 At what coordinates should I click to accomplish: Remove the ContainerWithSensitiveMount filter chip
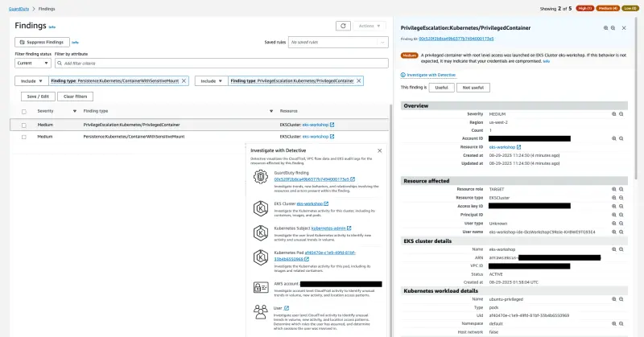click(184, 81)
